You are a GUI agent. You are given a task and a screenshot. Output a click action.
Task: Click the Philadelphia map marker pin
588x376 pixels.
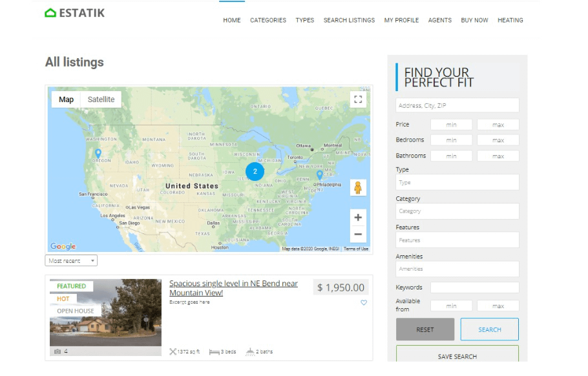[319, 174]
